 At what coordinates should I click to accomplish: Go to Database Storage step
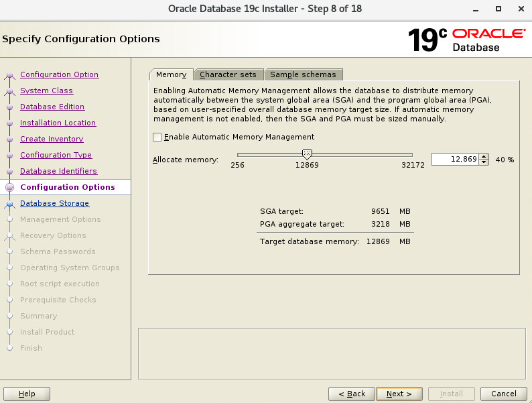[55, 203]
